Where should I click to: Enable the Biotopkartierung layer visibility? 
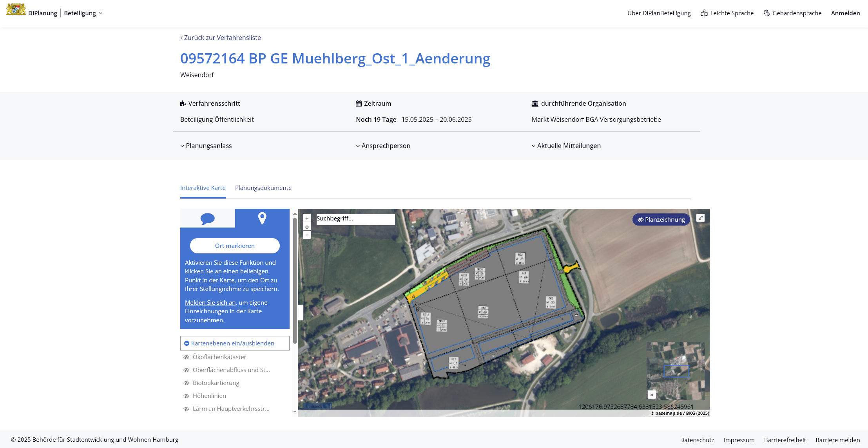[x=186, y=383]
